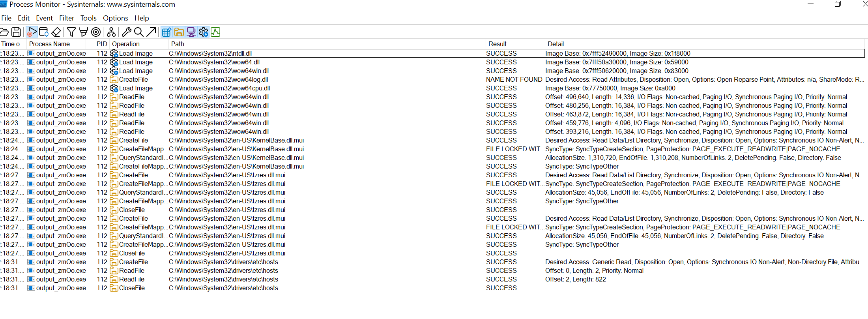
Task: Show the Process Tree icon
Action: [111, 32]
